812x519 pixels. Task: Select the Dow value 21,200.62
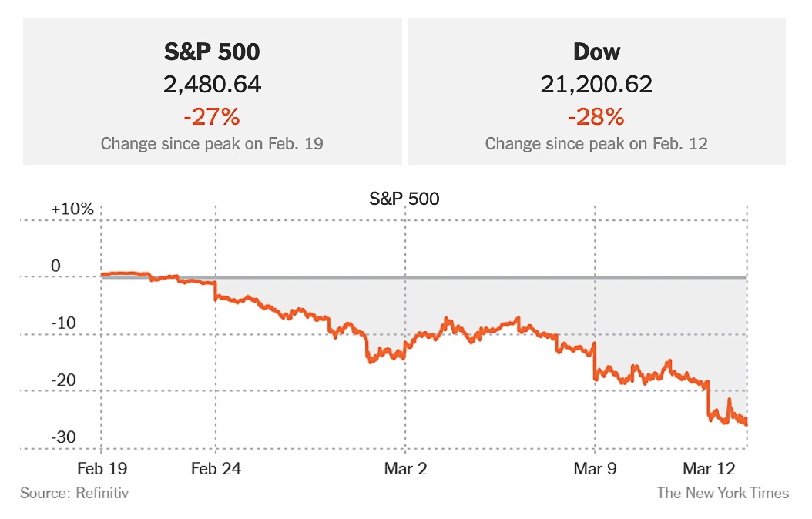click(x=596, y=84)
